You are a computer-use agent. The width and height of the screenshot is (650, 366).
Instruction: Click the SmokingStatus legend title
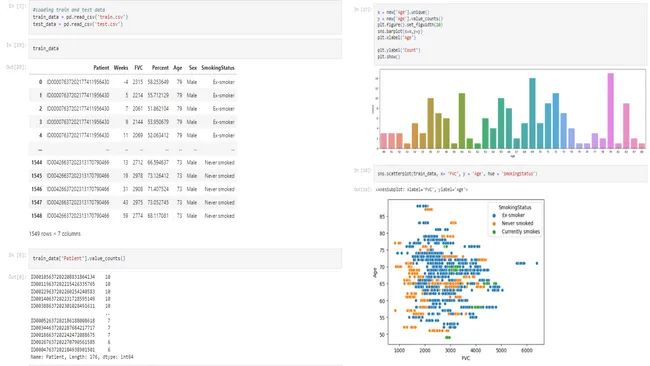click(x=514, y=207)
